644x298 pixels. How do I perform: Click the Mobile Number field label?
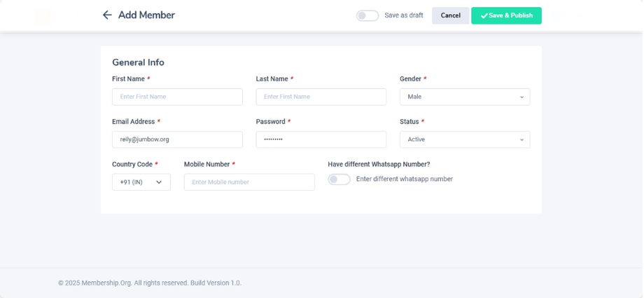point(206,164)
